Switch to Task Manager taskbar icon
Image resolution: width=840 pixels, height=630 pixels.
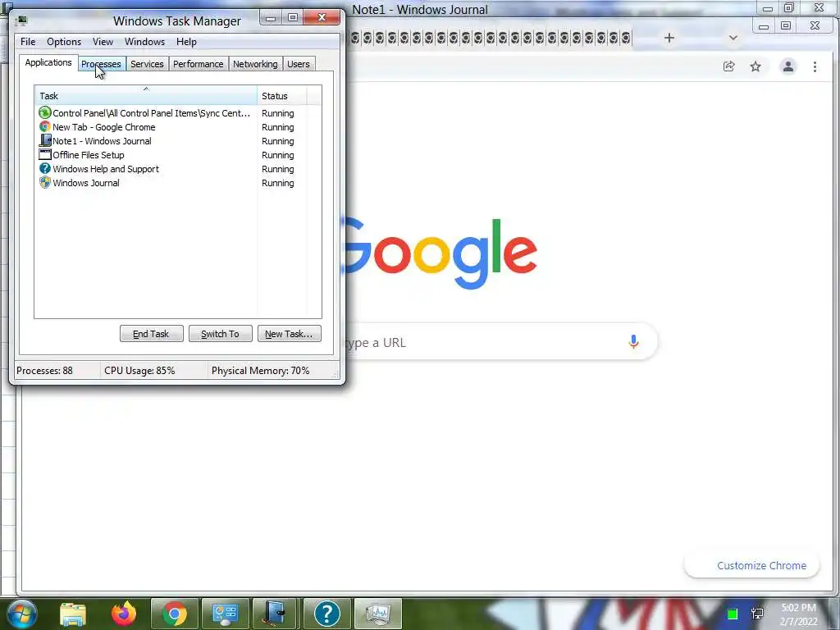click(x=378, y=614)
